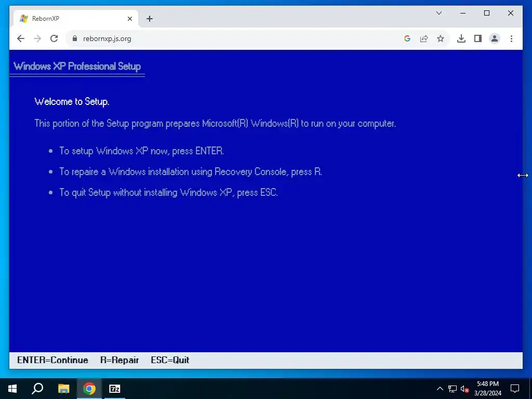Viewport: 532px width, 399px height.
Task: Show hidden system tray icons
Action: 440,389
